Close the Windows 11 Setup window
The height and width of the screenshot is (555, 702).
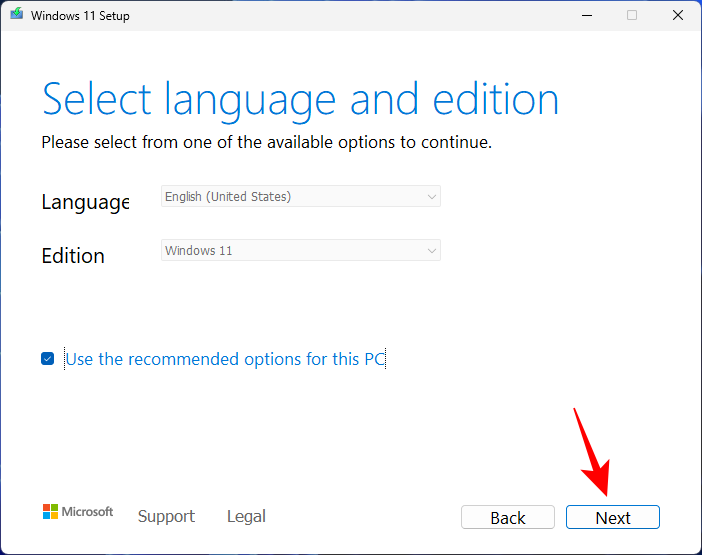pos(677,15)
